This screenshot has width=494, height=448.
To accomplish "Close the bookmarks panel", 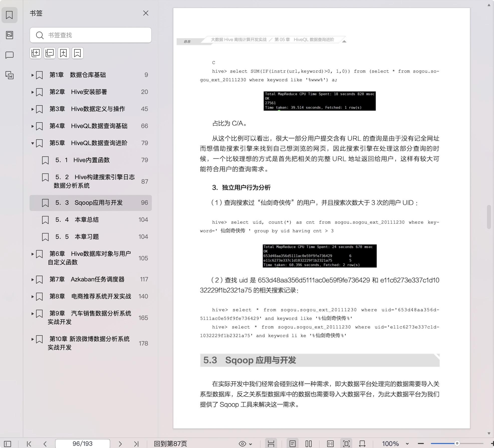I will 146,13.
